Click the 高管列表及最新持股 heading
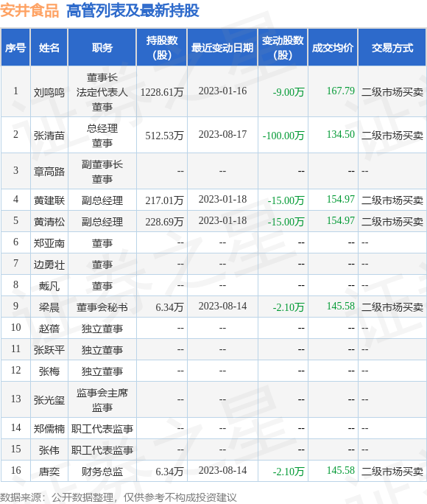This screenshot has width=427, height=504. [x=133, y=10]
